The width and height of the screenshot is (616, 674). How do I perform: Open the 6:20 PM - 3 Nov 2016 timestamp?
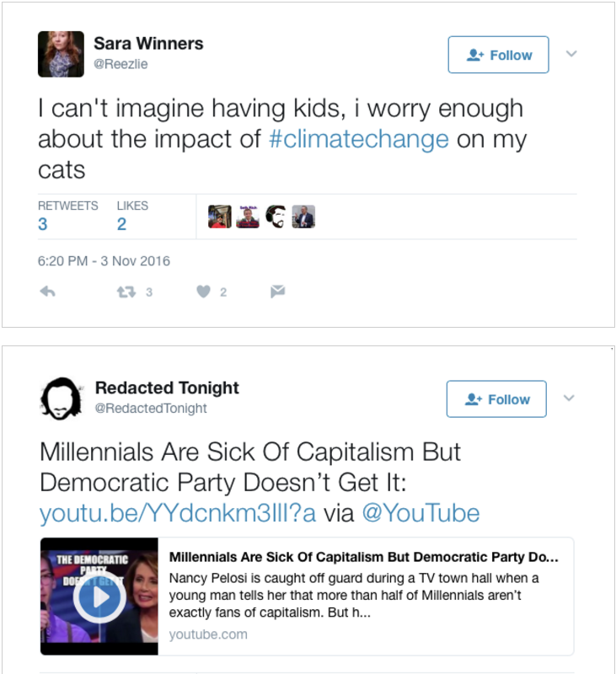[x=104, y=261]
